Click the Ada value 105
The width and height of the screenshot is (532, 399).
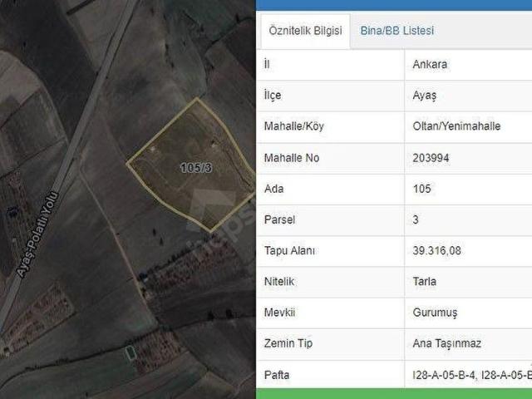click(x=421, y=189)
